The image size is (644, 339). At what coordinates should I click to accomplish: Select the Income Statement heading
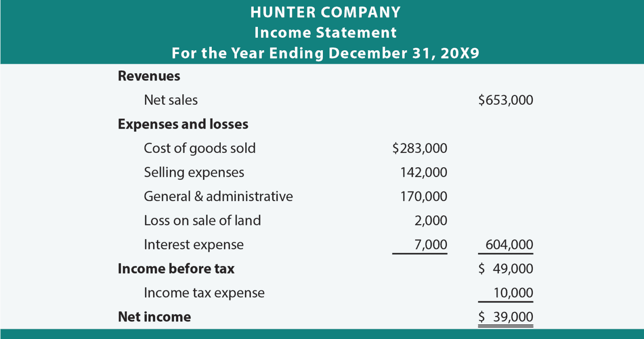click(x=325, y=33)
